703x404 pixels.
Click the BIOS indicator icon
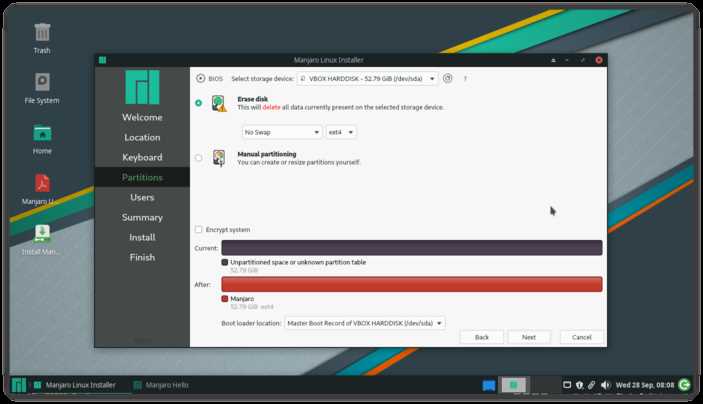pyautogui.click(x=200, y=78)
